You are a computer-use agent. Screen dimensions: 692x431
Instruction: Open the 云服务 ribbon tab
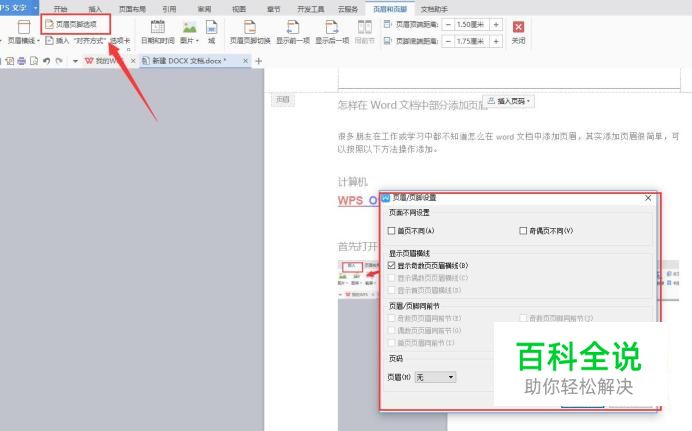coord(348,9)
